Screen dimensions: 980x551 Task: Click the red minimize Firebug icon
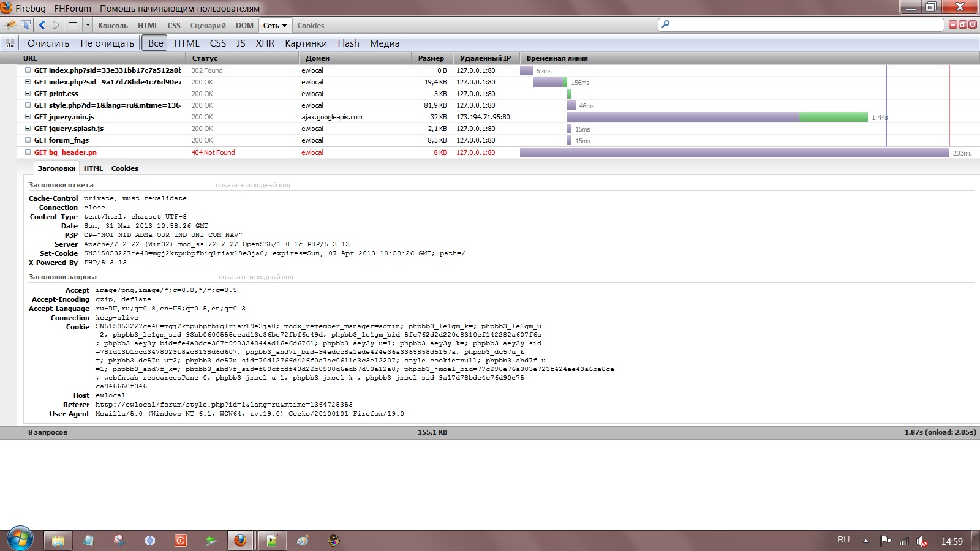952,24
